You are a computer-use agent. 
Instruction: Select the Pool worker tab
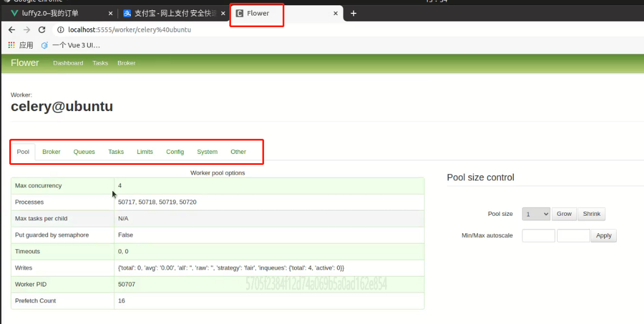click(x=23, y=152)
